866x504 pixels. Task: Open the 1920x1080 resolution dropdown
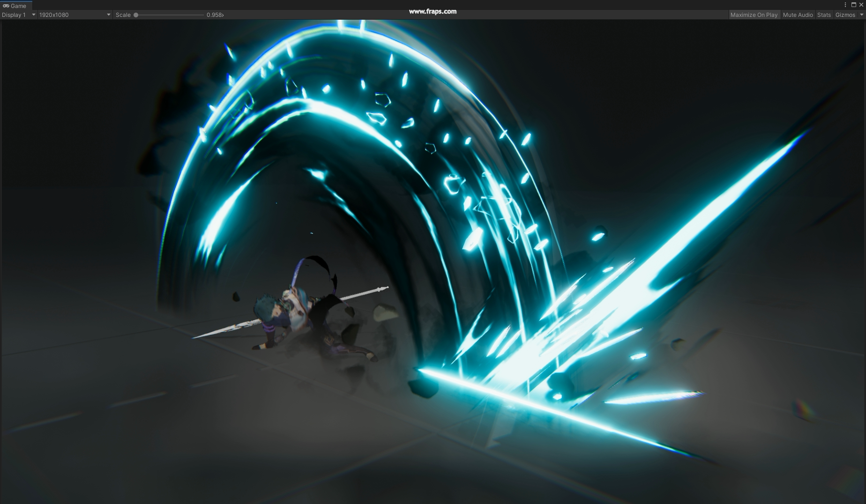click(75, 15)
